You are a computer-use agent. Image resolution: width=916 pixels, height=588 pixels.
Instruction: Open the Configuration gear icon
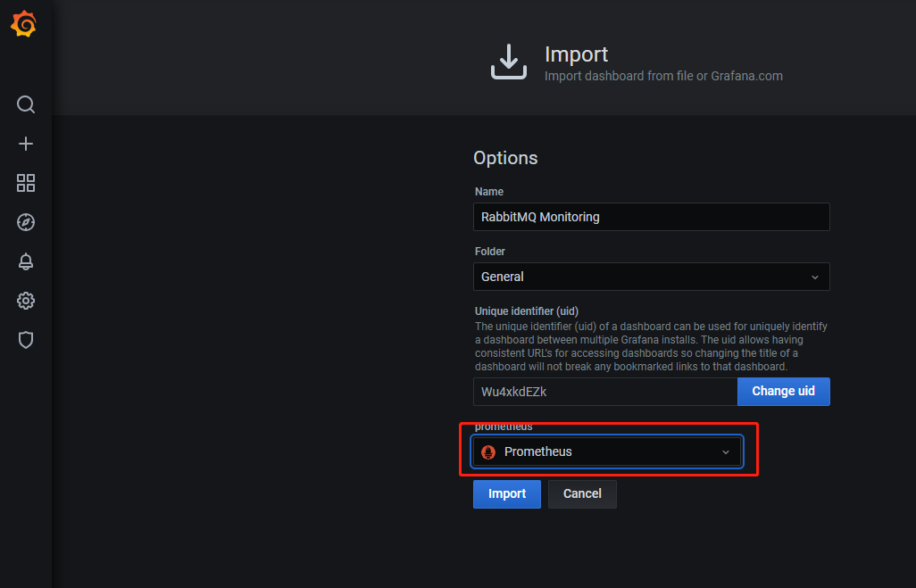[26, 301]
